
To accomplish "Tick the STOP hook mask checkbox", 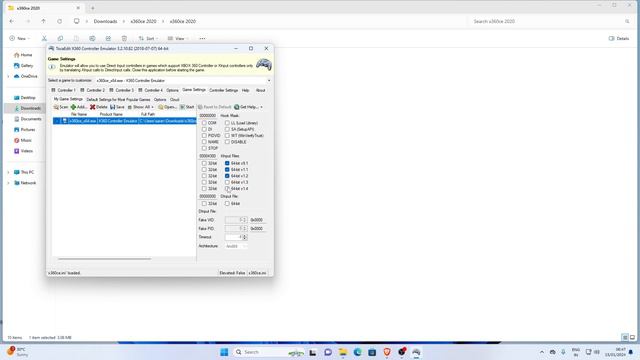I will pyautogui.click(x=204, y=148).
